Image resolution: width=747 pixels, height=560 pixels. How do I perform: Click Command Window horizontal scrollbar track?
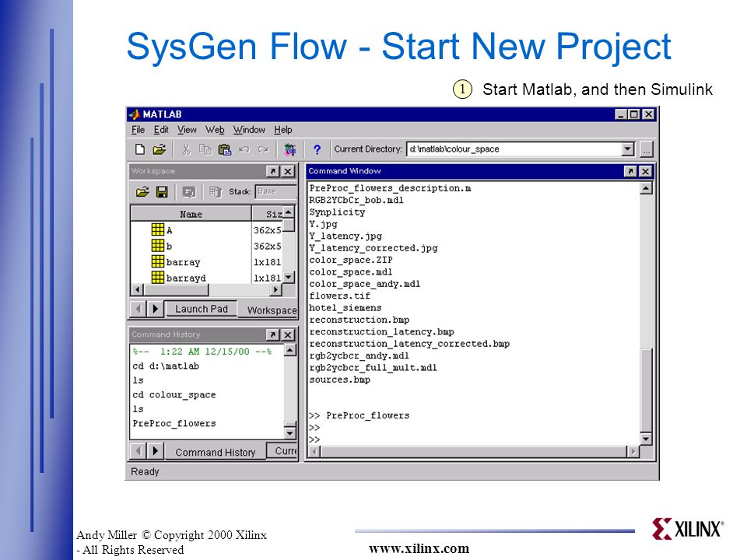pyautogui.click(x=474, y=451)
